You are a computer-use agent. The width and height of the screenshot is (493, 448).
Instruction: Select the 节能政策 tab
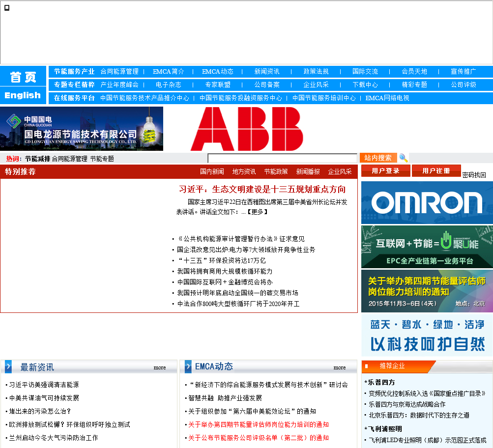[276, 171]
